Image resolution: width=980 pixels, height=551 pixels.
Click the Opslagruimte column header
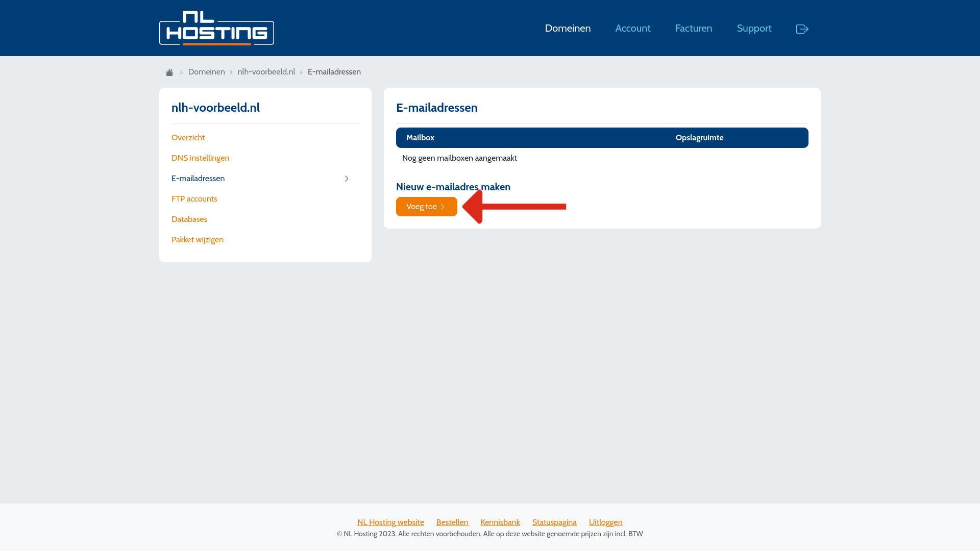pyautogui.click(x=699, y=138)
